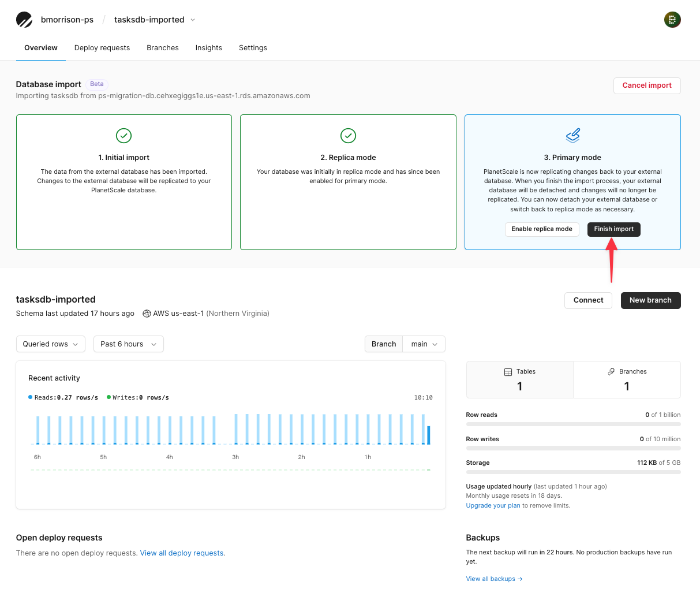Click Enable replica mode button

[542, 229]
